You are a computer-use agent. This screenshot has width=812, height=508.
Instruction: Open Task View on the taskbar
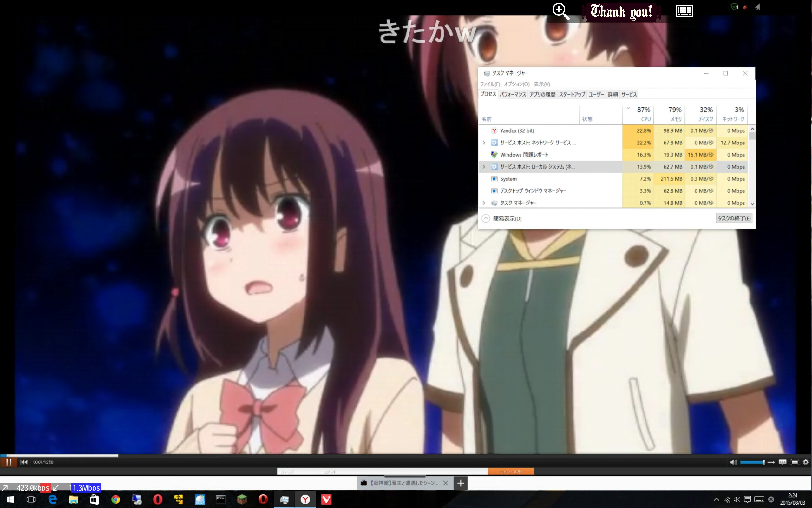[x=31, y=500]
